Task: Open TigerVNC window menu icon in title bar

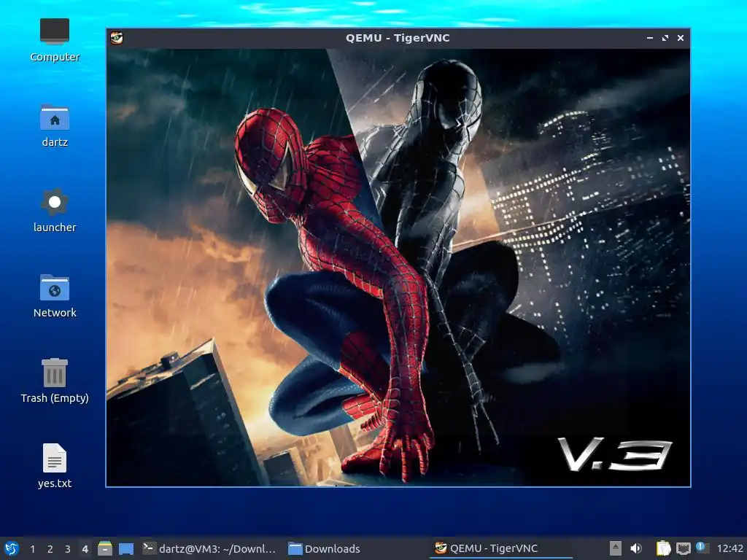Action: tap(117, 38)
